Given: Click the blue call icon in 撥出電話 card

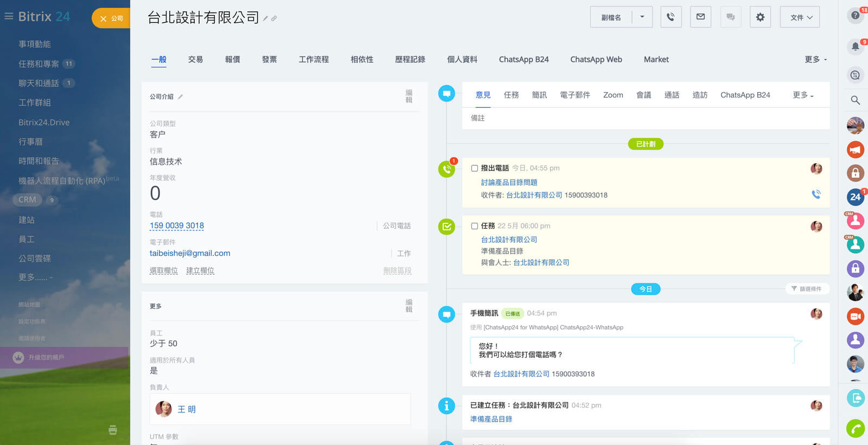Looking at the screenshot, I should [x=816, y=194].
